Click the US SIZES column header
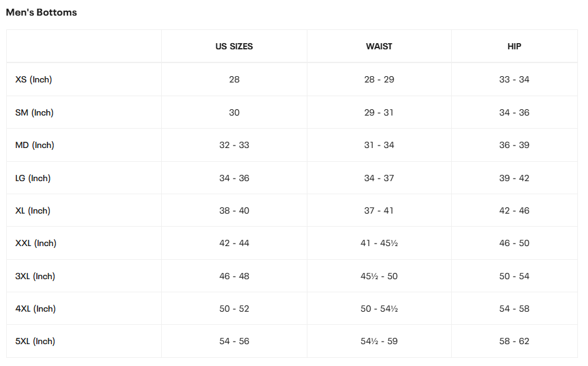 234,47
